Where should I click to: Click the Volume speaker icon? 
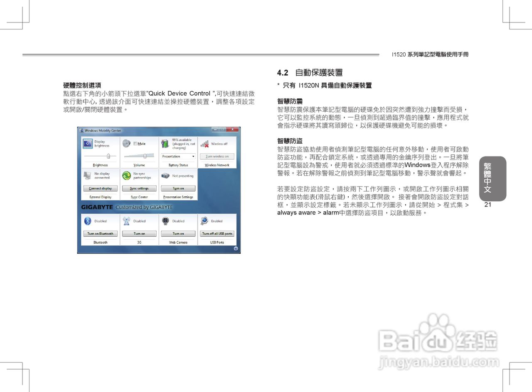126,143
